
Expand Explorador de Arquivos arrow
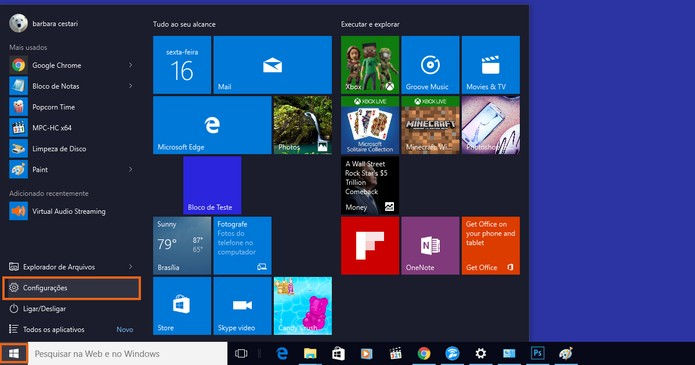pyautogui.click(x=130, y=267)
